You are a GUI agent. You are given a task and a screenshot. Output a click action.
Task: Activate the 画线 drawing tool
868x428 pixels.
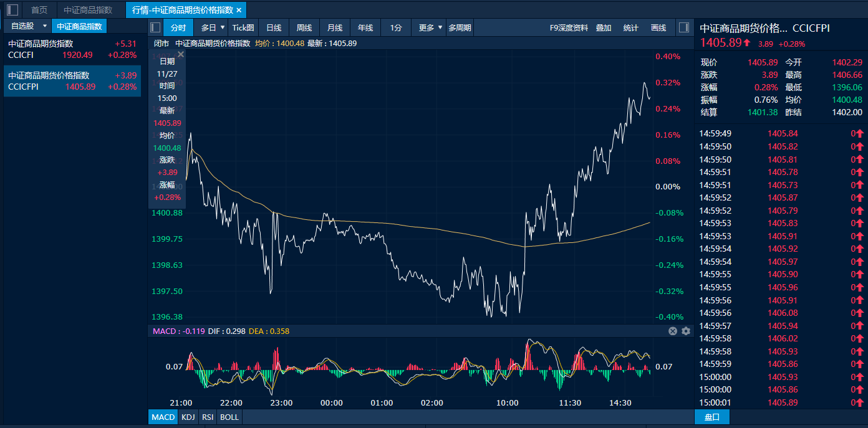(x=658, y=27)
